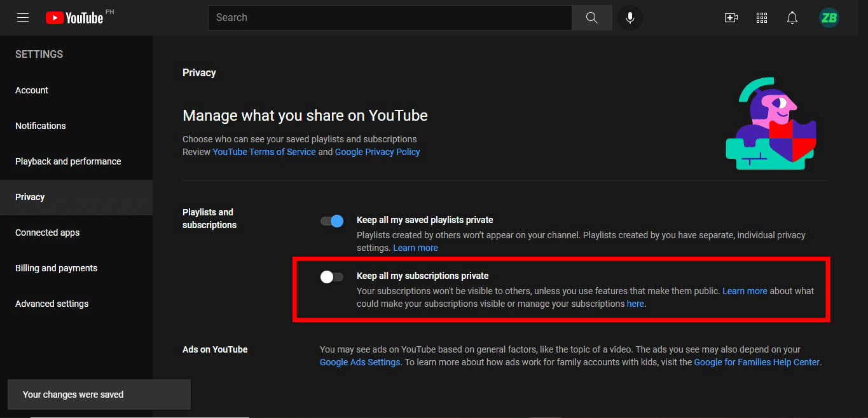Click the SETTINGS sidebar header
The width and height of the screenshot is (868, 418).
(39, 55)
